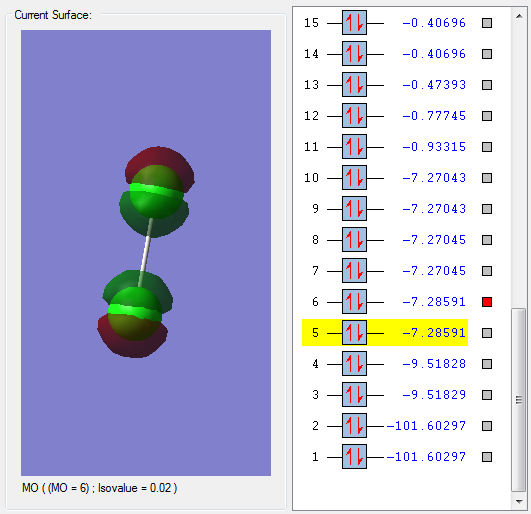Select the highlighted orbital 5 row
531x514 pixels.
385,333
